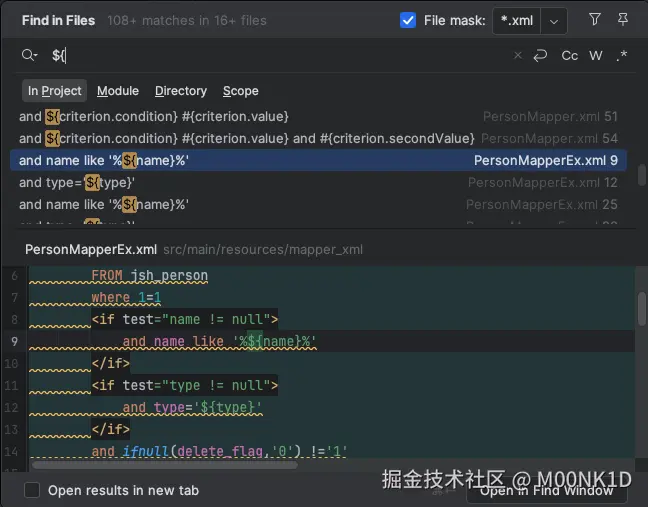
Task: Enable Open results in new tab
Action: click(x=32, y=490)
